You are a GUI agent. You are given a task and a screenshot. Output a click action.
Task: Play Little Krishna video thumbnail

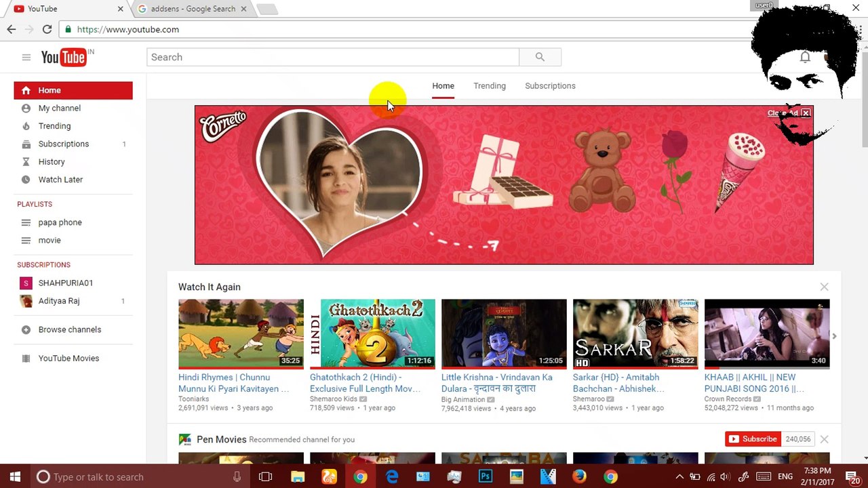[504, 333]
